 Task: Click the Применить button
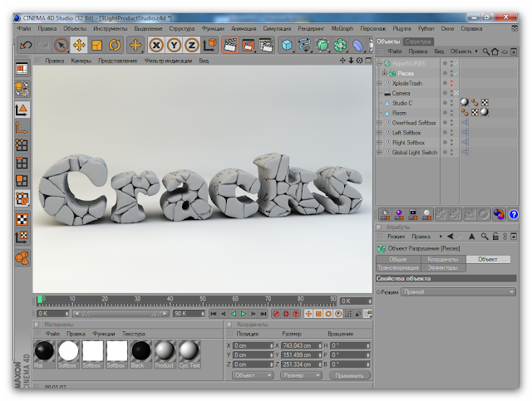click(348, 375)
